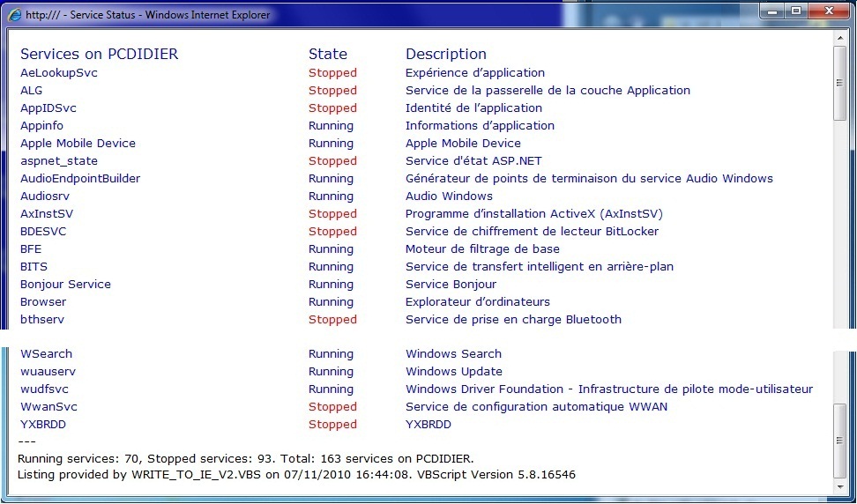Close the Service Status window
Screen dimensions: 857x504
(829, 11)
